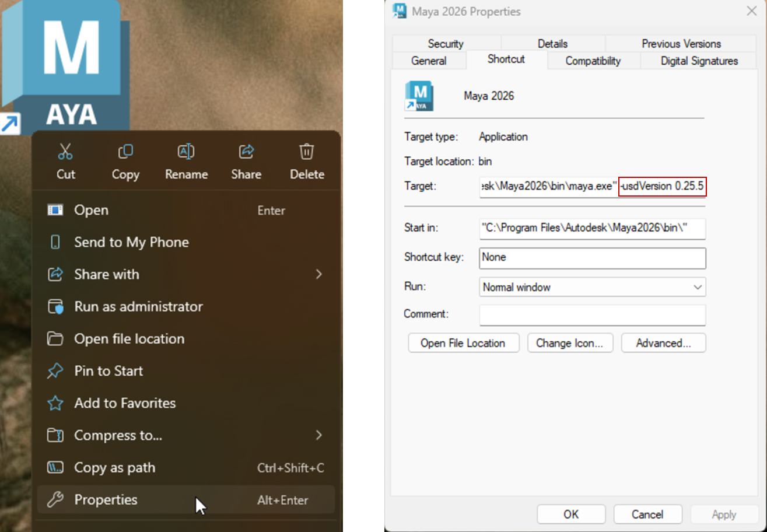Viewport: 767px width, 532px height.
Task: Click the Cut scissors icon
Action: [65, 152]
